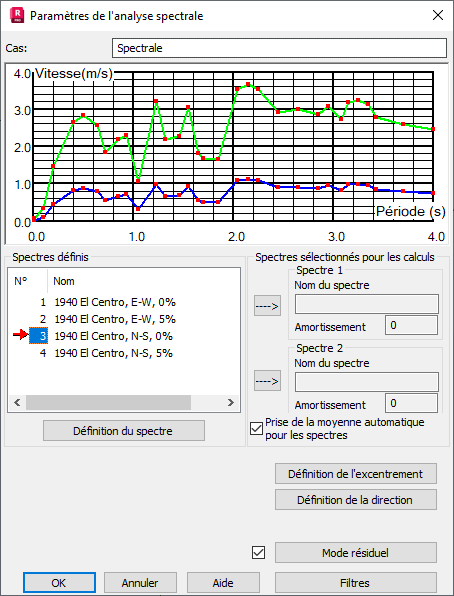Screen dimensions: 454x596
Task: Select spectrum 1940 El Centro, N-S, 5%
Action: [x=113, y=353]
